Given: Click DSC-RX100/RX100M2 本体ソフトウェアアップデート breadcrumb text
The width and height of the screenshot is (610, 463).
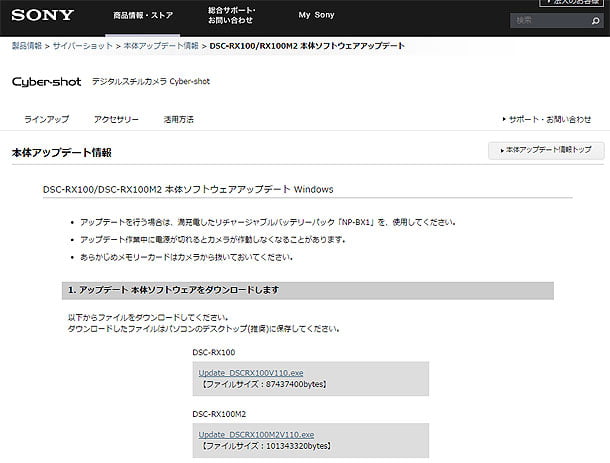Looking at the screenshot, I should coord(307,46).
